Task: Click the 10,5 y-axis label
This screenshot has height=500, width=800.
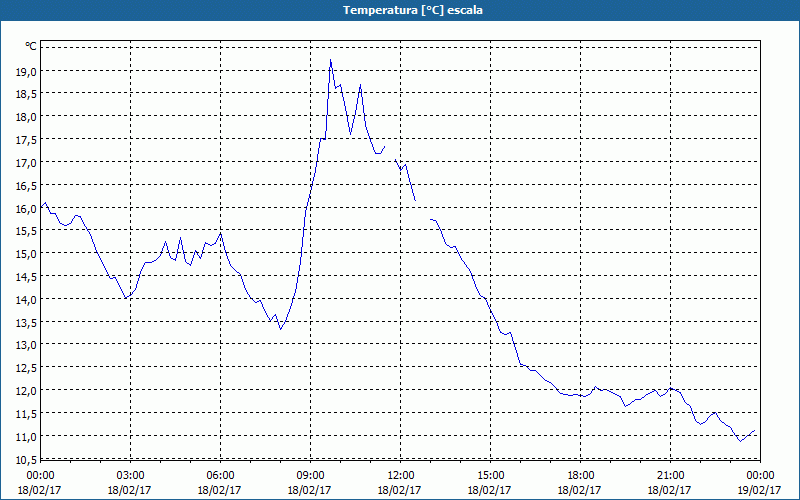Action: pos(27,460)
